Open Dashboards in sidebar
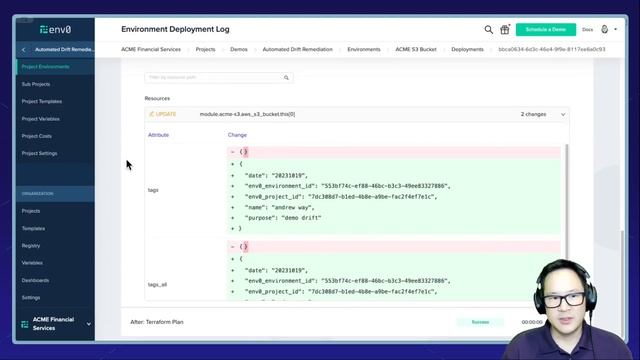The height and width of the screenshot is (360, 640). pyautogui.click(x=35, y=280)
